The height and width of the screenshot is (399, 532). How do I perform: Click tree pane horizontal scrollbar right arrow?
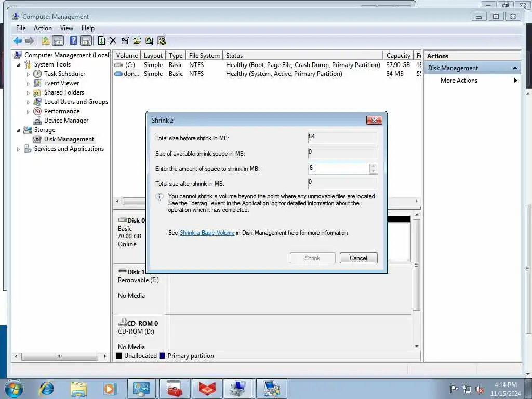coord(105,356)
